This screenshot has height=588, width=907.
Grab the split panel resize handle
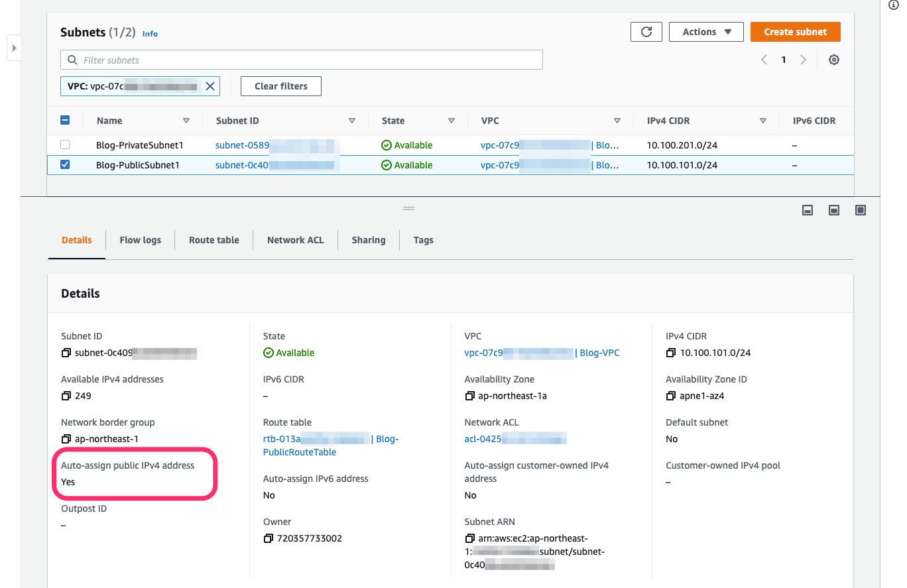(409, 208)
